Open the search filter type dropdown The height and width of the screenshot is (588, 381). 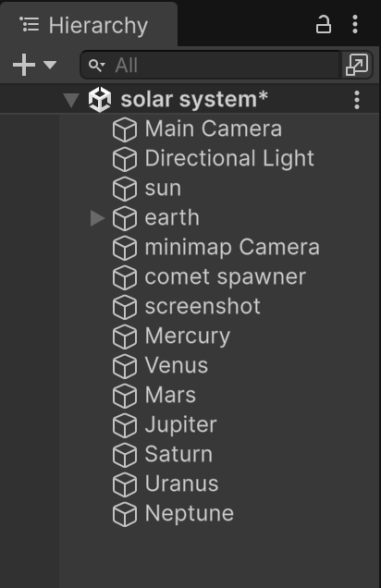click(x=97, y=66)
